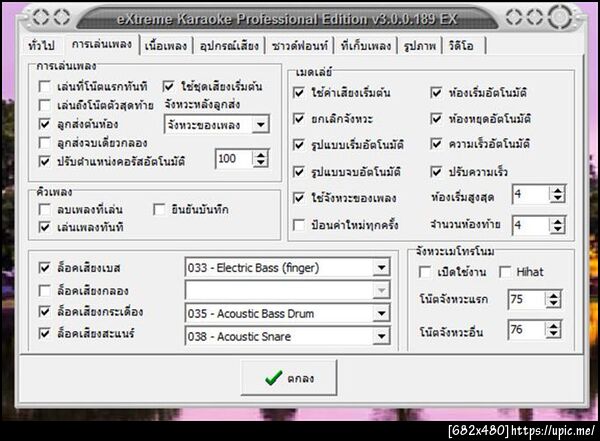This screenshot has height=441, width=600.
Task: Switch to the เนื้อเพลง tab
Action: 166,46
